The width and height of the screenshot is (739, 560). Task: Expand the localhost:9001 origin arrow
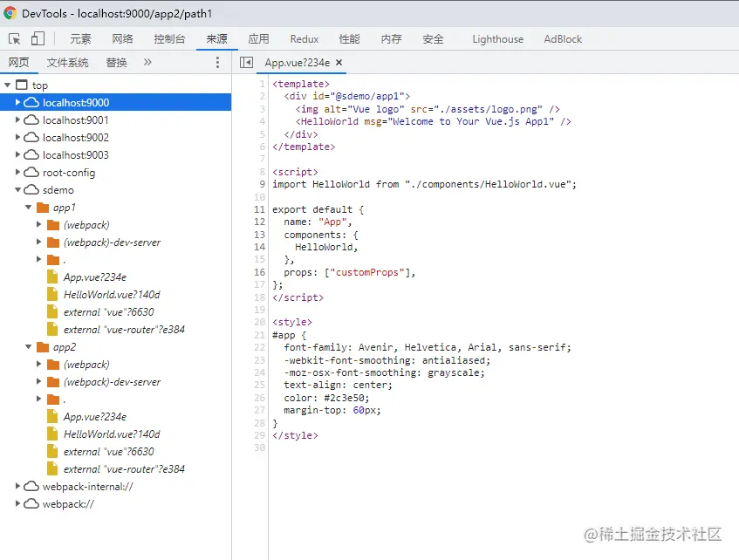click(x=17, y=120)
